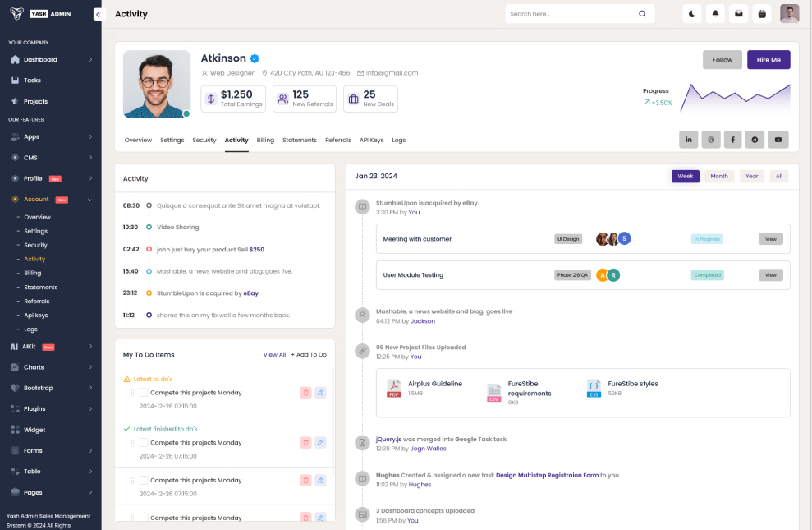The width and height of the screenshot is (812, 530).
Task: Delete first Latest finished to do's item
Action: (305, 442)
